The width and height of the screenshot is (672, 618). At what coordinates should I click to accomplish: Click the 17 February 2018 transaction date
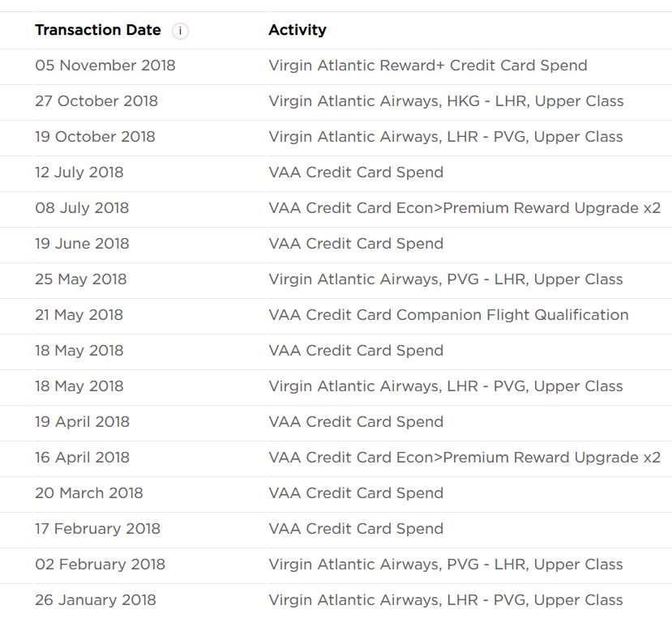pos(98,528)
